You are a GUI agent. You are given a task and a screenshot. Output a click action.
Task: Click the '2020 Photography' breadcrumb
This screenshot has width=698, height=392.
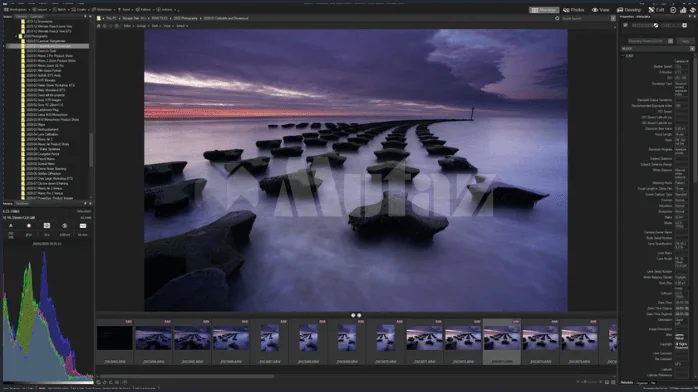[x=186, y=18]
